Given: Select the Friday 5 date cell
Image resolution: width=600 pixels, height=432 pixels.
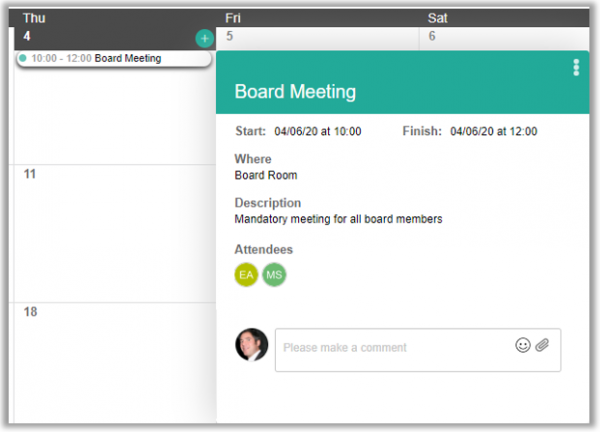Looking at the screenshot, I should tap(317, 38).
